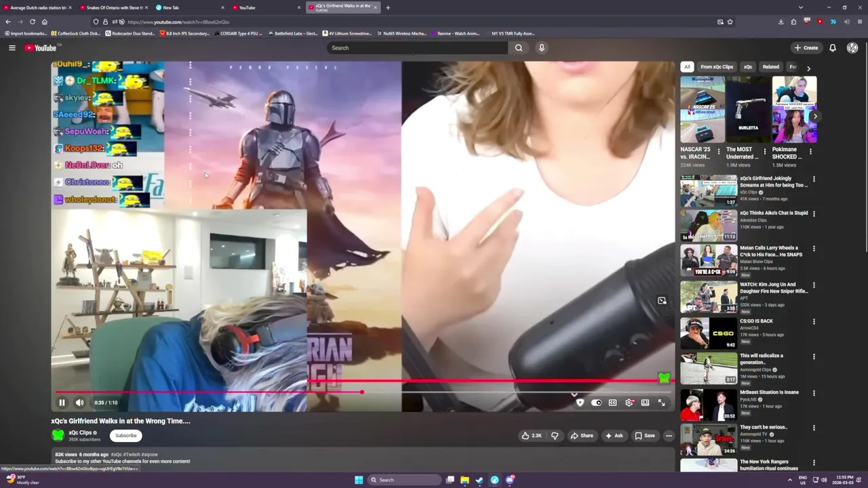Open options for Matan Calls Larry Wheels video
This screenshot has height=488, width=868.
pos(814,249)
